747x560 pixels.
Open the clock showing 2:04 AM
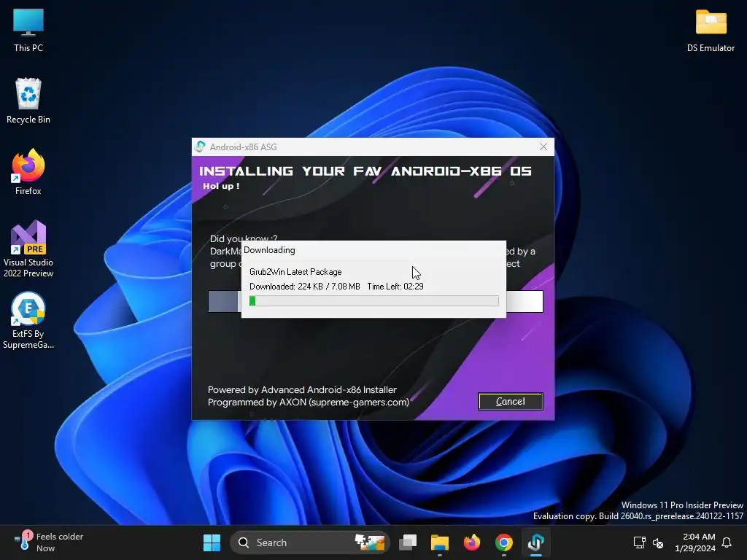pyautogui.click(x=695, y=542)
